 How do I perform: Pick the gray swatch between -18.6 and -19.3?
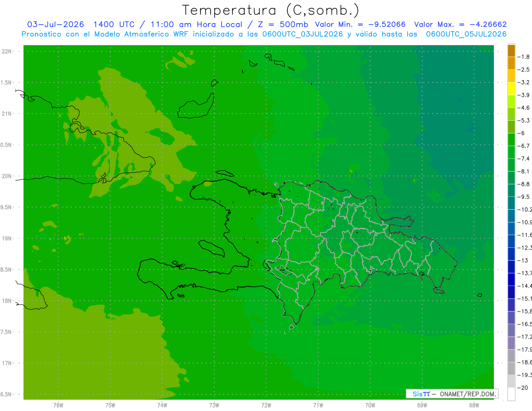point(511,368)
